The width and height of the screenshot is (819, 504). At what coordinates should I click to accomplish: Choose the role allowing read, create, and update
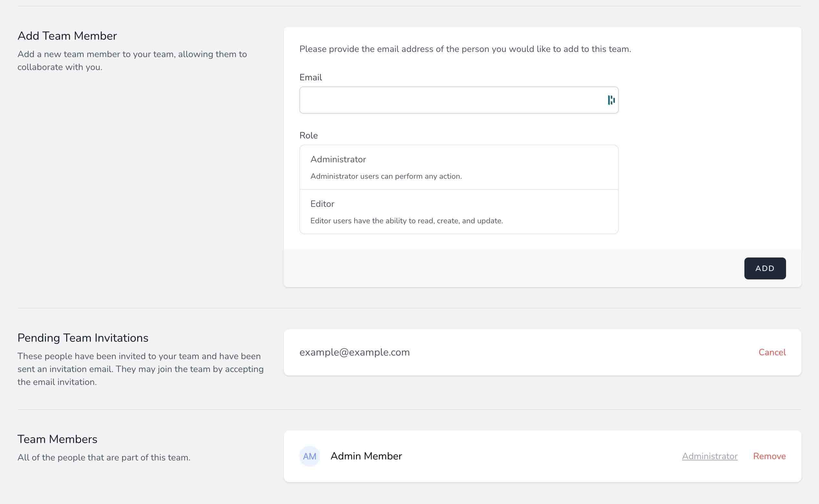459,212
